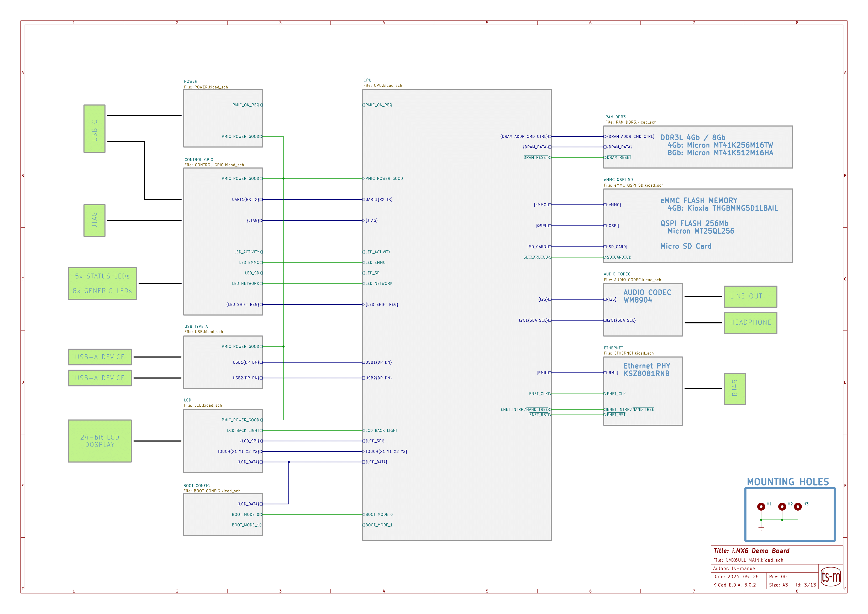This screenshot has width=868, height=614.
Task: Click the 5x STATUS LEDs block
Action: click(102, 284)
